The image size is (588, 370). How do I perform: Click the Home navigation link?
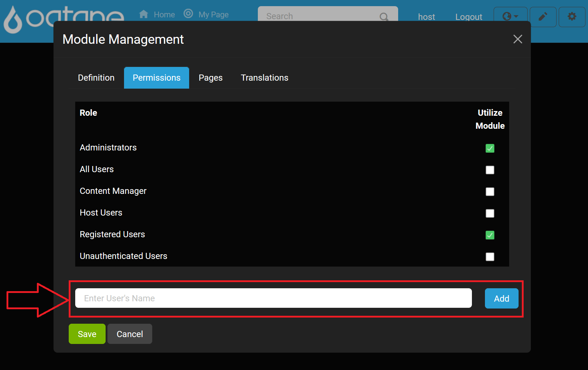164,15
